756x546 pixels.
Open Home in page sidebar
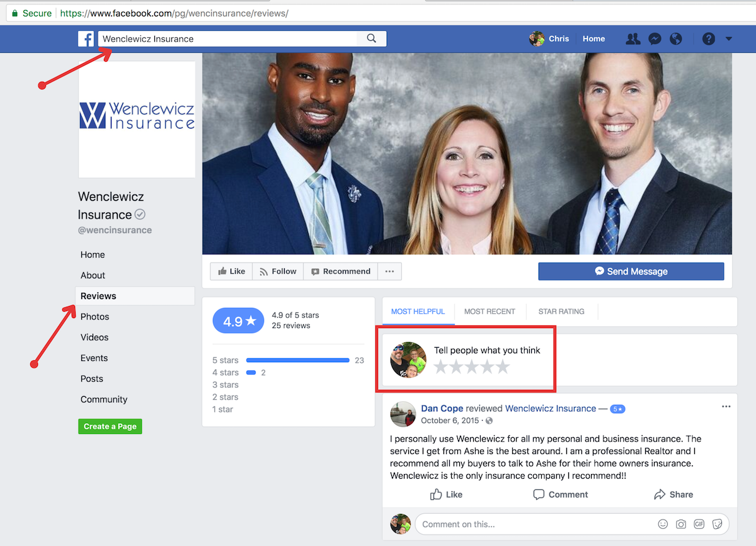93,254
